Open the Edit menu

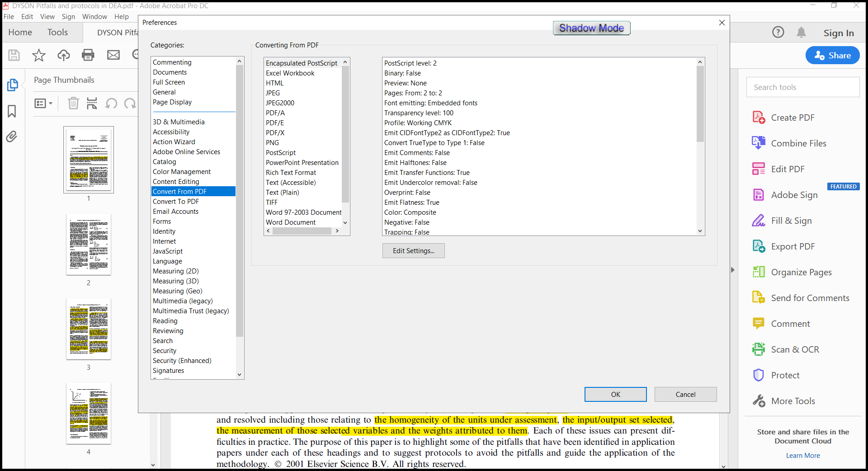(x=27, y=17)
